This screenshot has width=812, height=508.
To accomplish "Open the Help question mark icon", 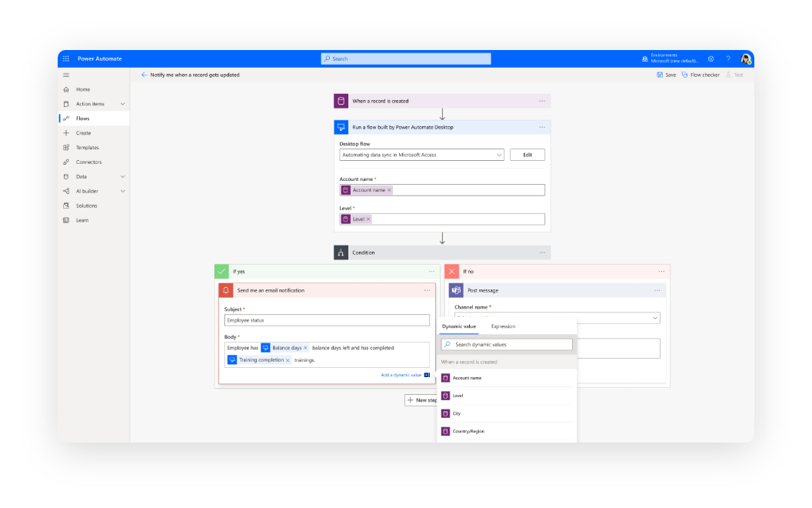I will (728, 58).
